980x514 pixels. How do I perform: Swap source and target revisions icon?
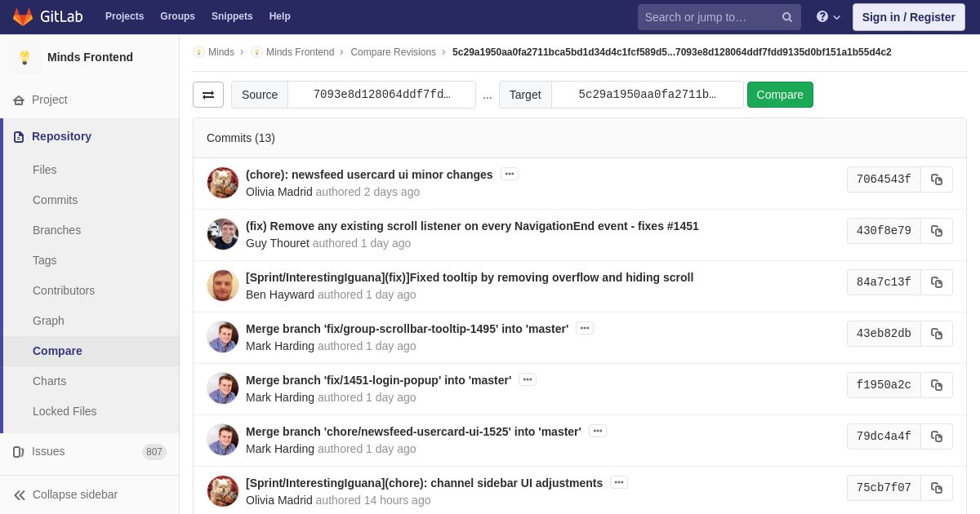(208, 95)
